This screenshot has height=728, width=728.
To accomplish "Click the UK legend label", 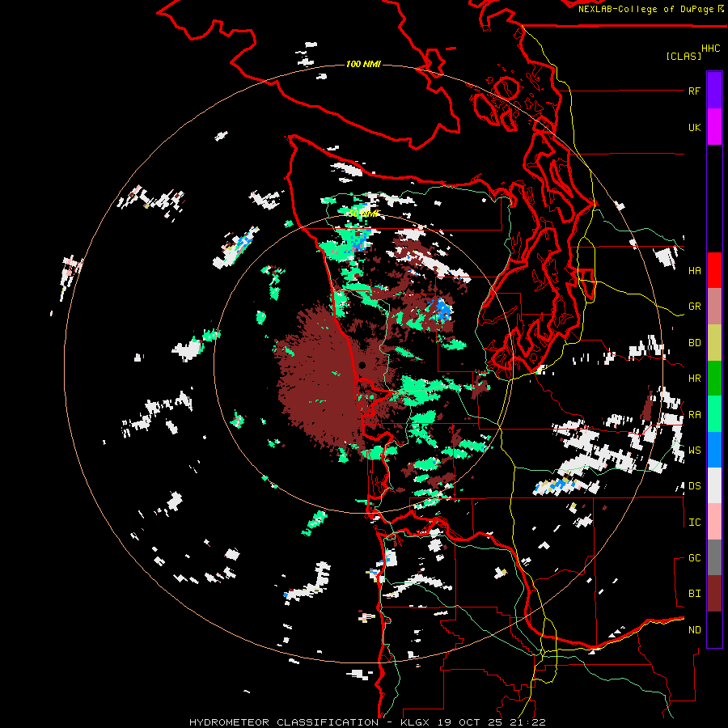I will click(x=694, y=127).
